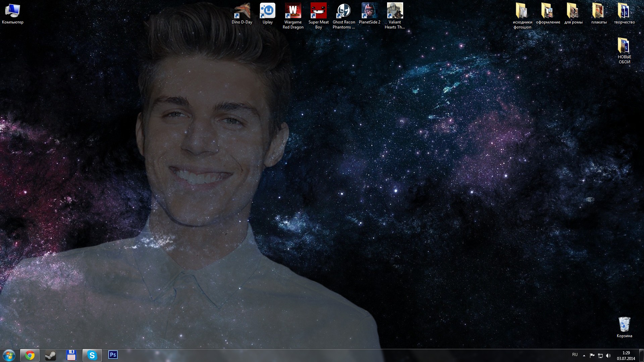
Task: Launch Super Meat Boy shortcut
Action: (x=318, y=11)
